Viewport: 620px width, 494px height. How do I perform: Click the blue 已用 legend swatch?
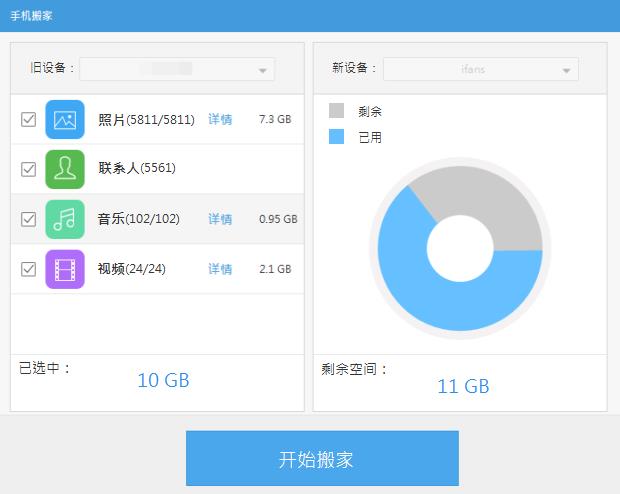click(x=336, y=136)
